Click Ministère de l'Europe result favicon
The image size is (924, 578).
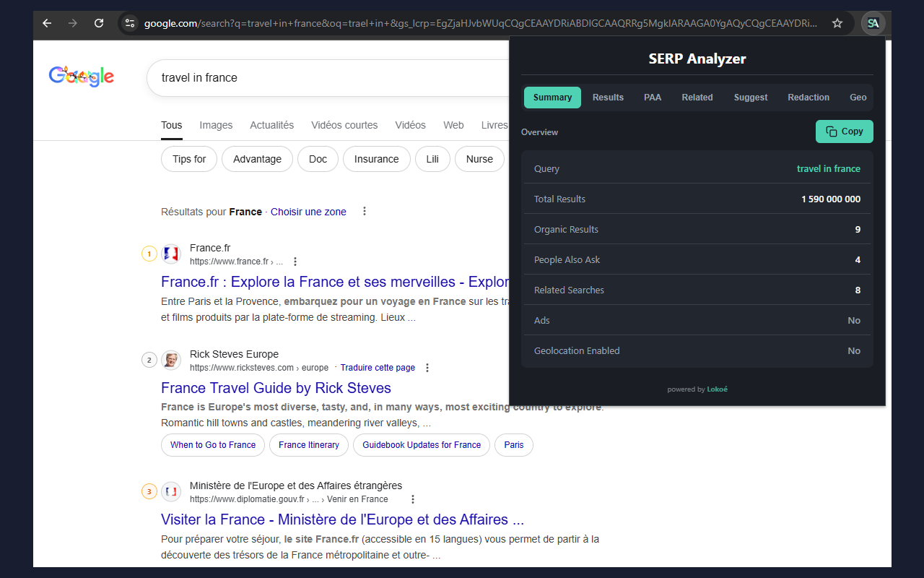tap(171, 491)
